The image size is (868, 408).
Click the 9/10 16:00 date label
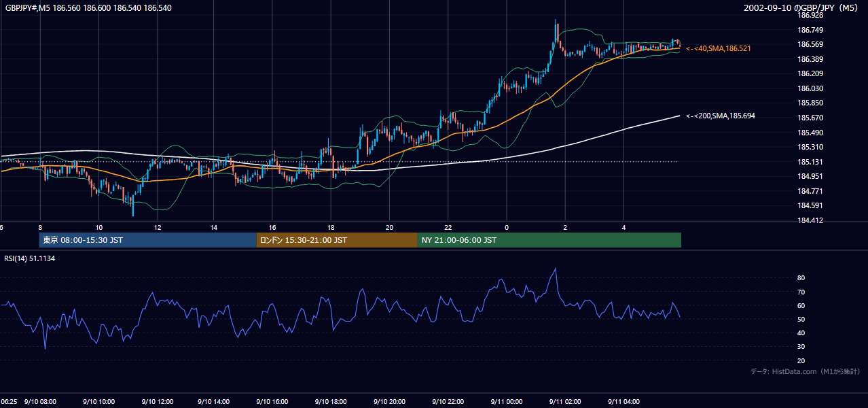pyautogui.click(x=274, y=402)
